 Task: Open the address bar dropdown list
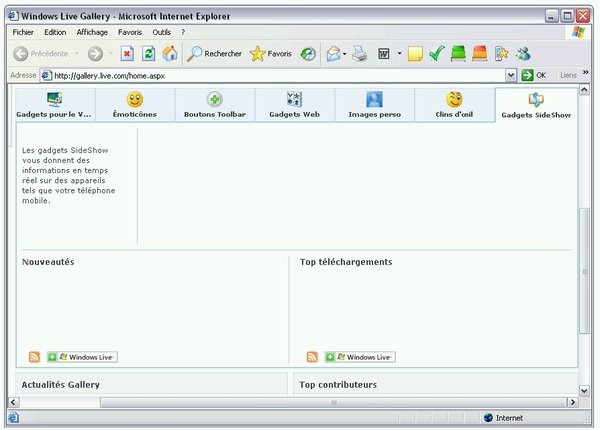[511, 75]
